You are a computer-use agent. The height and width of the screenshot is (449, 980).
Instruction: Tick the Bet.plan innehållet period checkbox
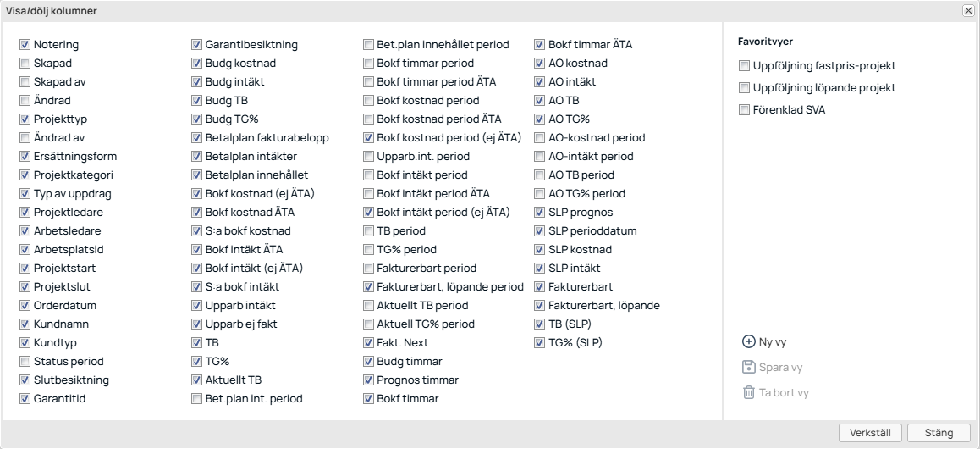(x=369, y=45)
